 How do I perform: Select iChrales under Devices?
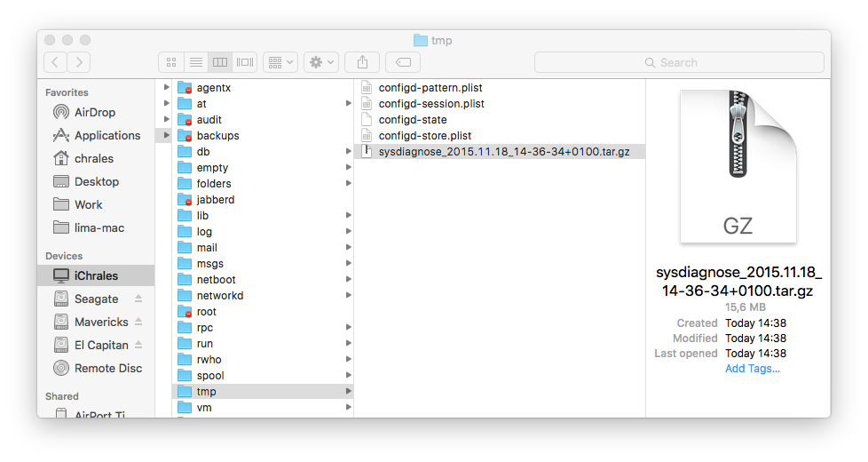tap(96, 276)
